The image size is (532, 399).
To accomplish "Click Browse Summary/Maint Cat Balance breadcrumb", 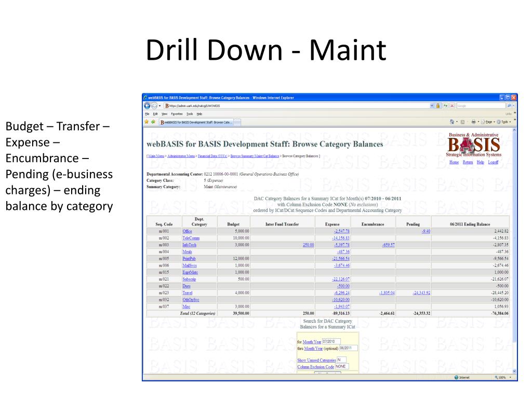I will [x=255, y=156].
